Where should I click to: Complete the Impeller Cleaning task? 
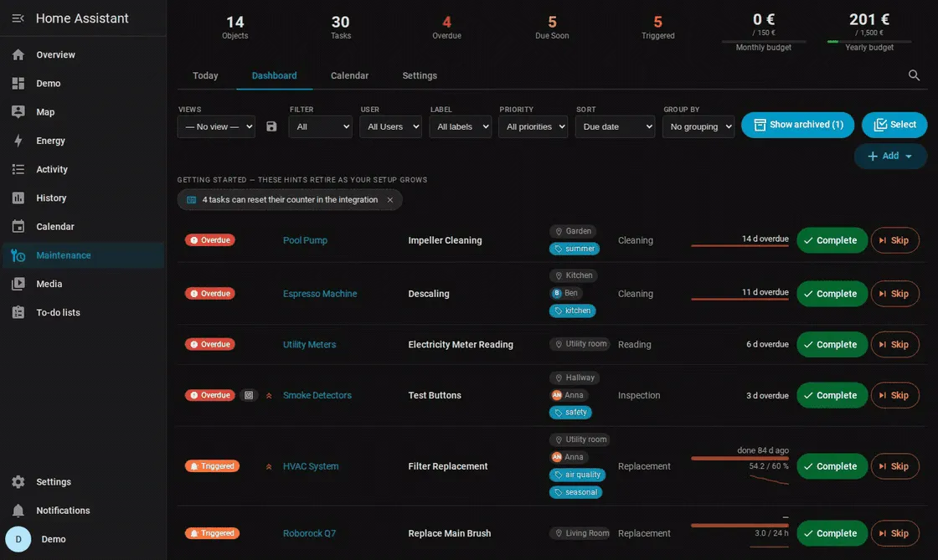[x=832, y=240]
